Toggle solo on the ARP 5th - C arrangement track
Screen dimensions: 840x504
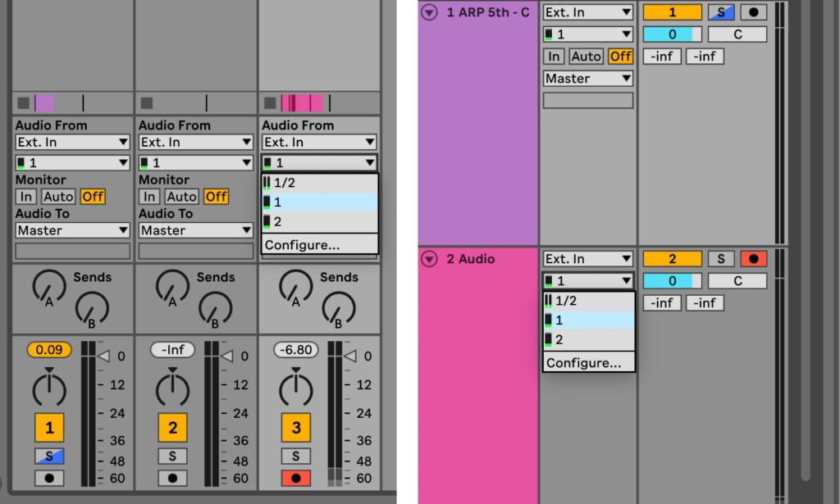coord(721,12)
